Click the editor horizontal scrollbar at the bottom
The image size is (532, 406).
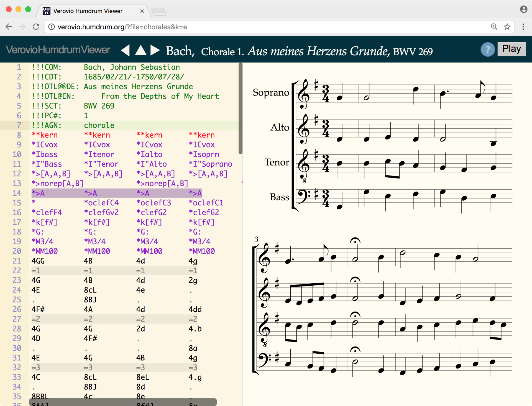123,402
